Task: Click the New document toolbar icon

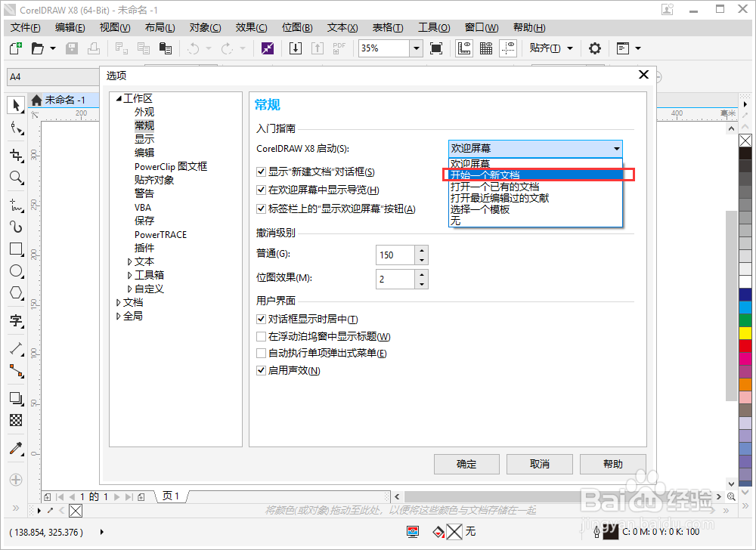Action: pos(15,48)
